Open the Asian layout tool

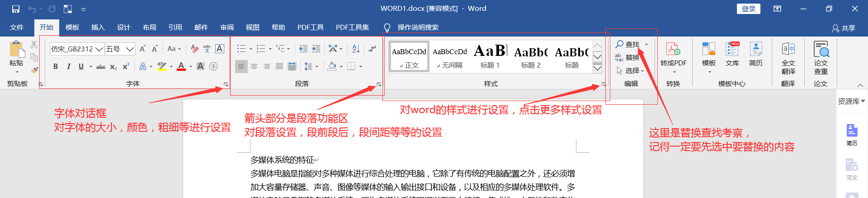[x=333, y=49]
